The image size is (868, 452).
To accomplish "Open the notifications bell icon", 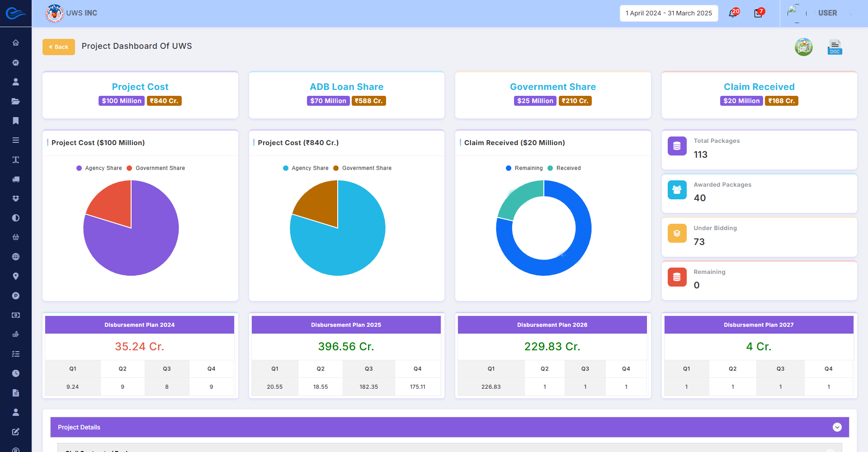I will [x=733, y=13].
